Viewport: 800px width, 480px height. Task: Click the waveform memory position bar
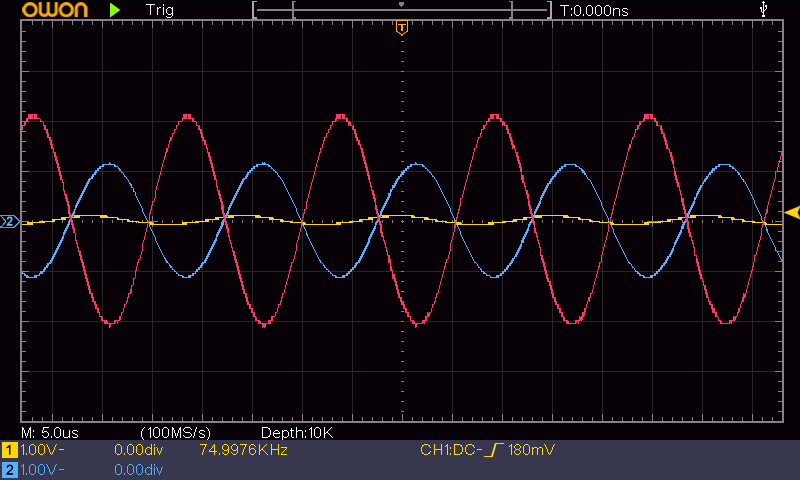coord(401,10)
